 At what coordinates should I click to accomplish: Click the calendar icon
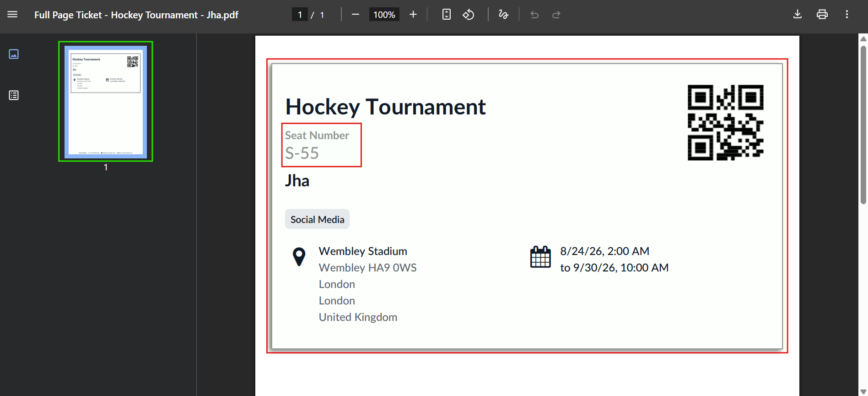540,257
